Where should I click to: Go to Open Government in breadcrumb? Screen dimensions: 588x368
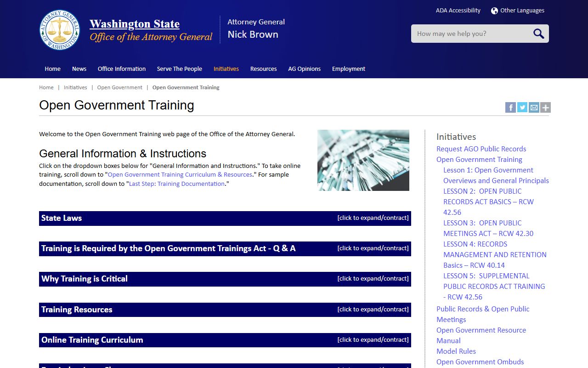pyautogui.click(x=120, y=87)
